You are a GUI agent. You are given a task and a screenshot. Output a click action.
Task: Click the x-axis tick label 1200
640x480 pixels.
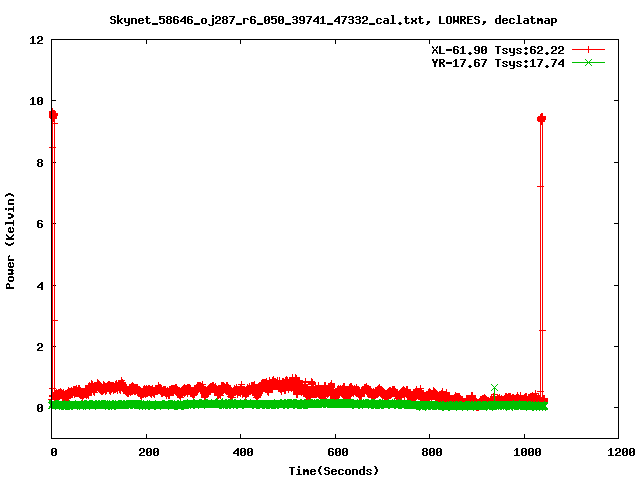point(621,452)
